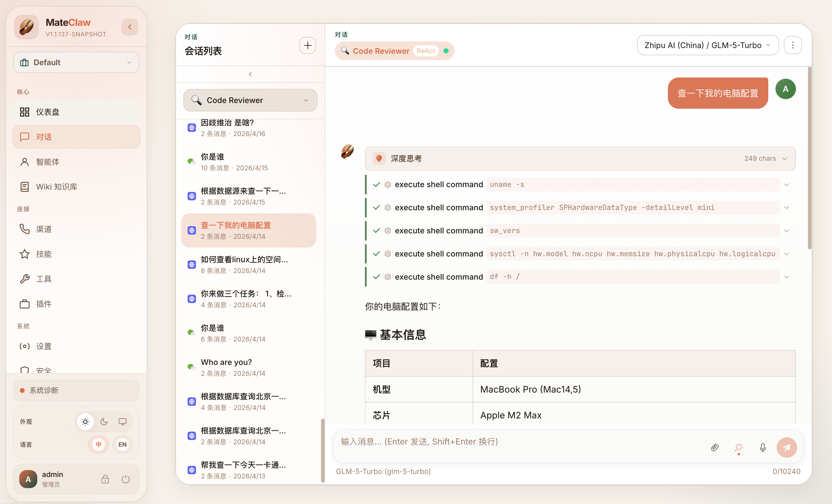Open the 渠道 channels section

pyautogui.click(x=44, y=229)
